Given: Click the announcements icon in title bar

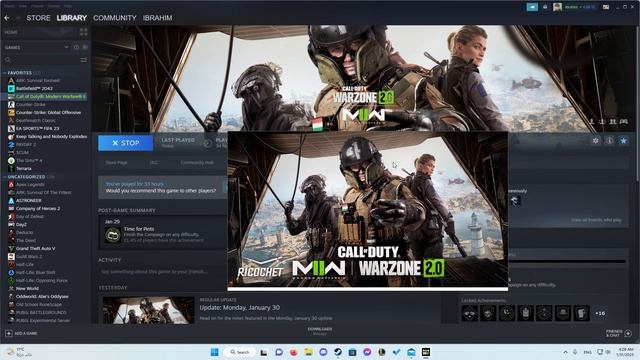Looking at the screenshot, I should point(532,7).
